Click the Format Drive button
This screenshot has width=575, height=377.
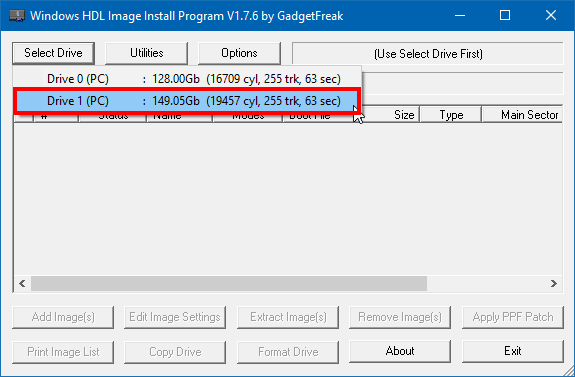point(288,352)
